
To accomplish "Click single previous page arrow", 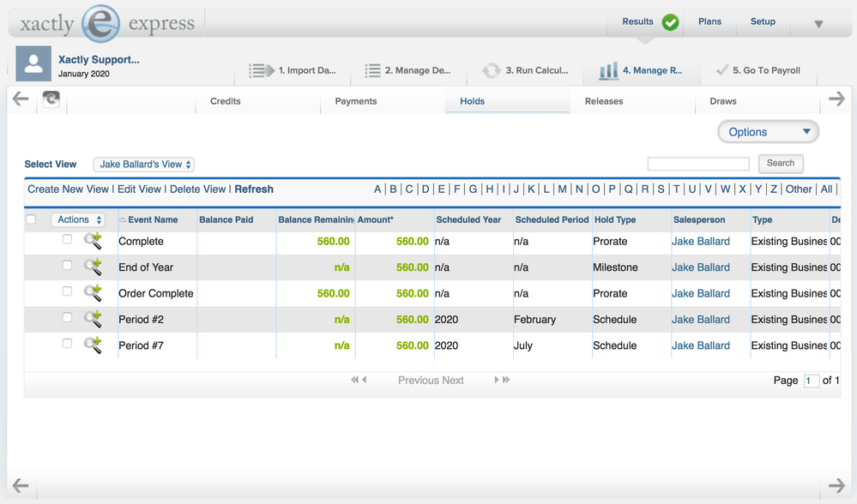I will pos(365,380).
